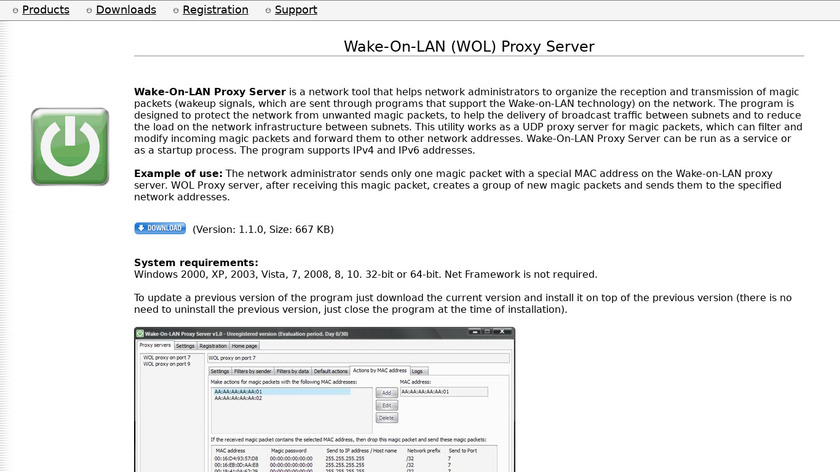Click the blue DOWNLOAD button
The height and width of the screenshot is (472, 840).
(x=160, y=228)
